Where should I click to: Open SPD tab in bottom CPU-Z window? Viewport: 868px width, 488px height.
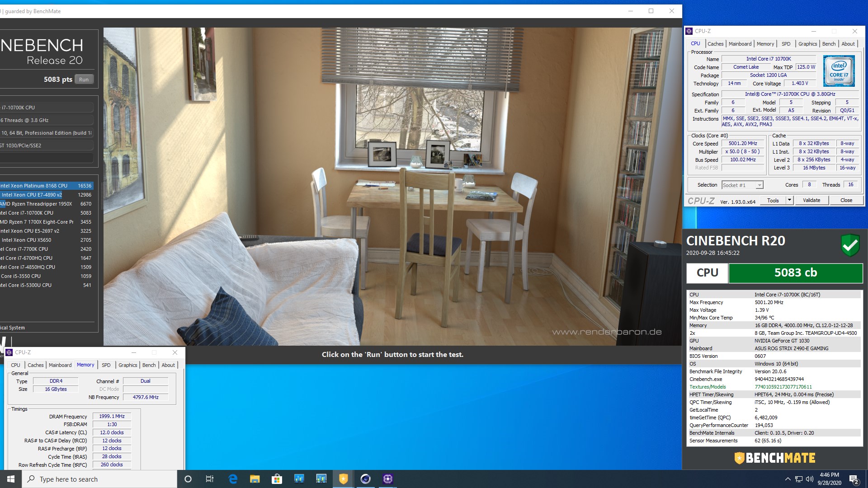(106, 365)
